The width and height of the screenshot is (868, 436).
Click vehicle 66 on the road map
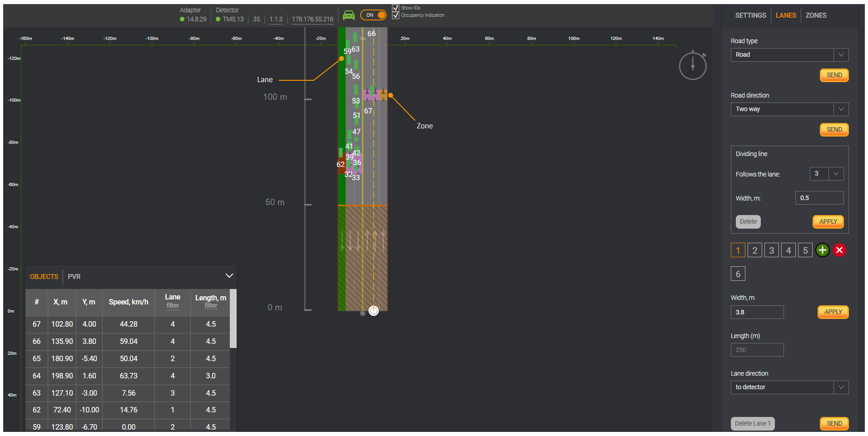pos(372,34)
